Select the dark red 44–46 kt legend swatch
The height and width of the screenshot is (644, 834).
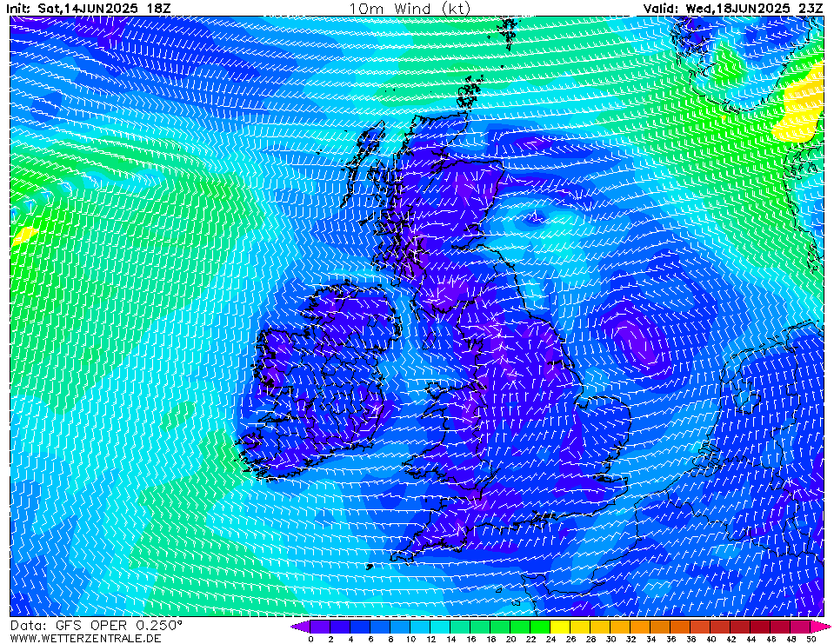pyautogui.click(x=761, y=627)
